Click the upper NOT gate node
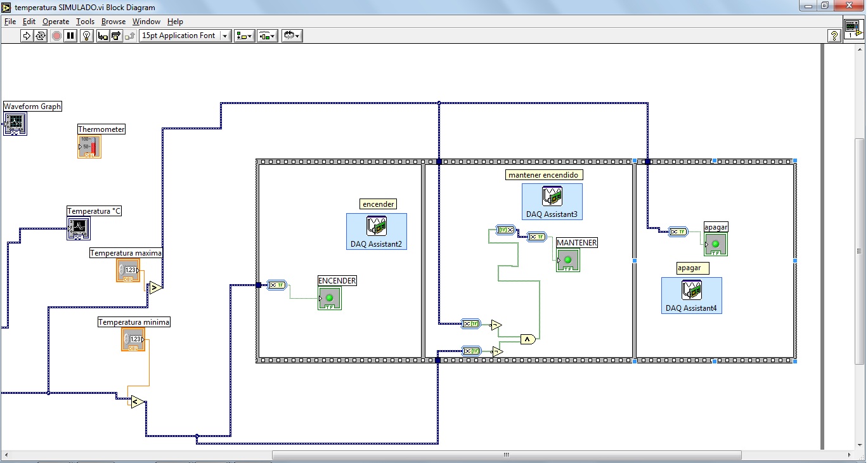This screenshot has height=463, width=868. coord(496,325)
